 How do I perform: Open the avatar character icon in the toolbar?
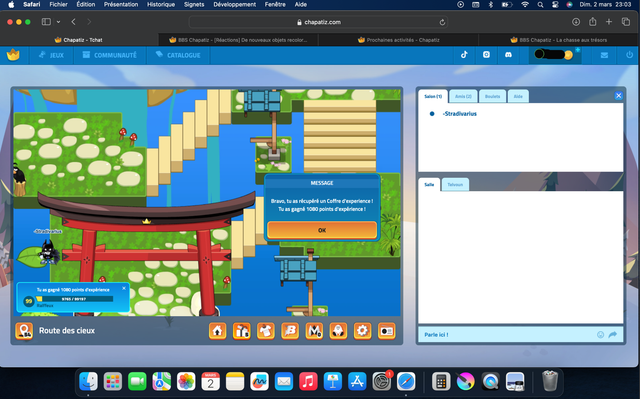pyautogui.click(x=338, y=331)
